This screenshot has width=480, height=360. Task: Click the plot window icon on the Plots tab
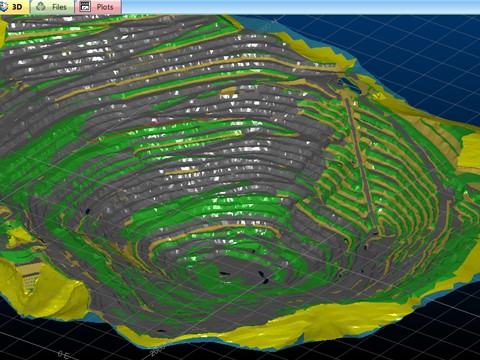point(86,7)
